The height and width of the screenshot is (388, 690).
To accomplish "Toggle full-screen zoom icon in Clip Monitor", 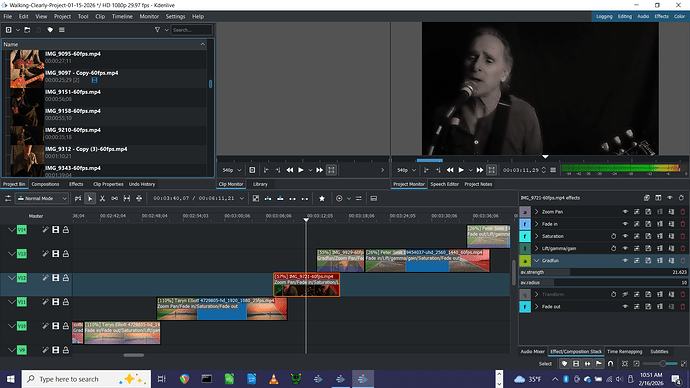I will 331,170.
